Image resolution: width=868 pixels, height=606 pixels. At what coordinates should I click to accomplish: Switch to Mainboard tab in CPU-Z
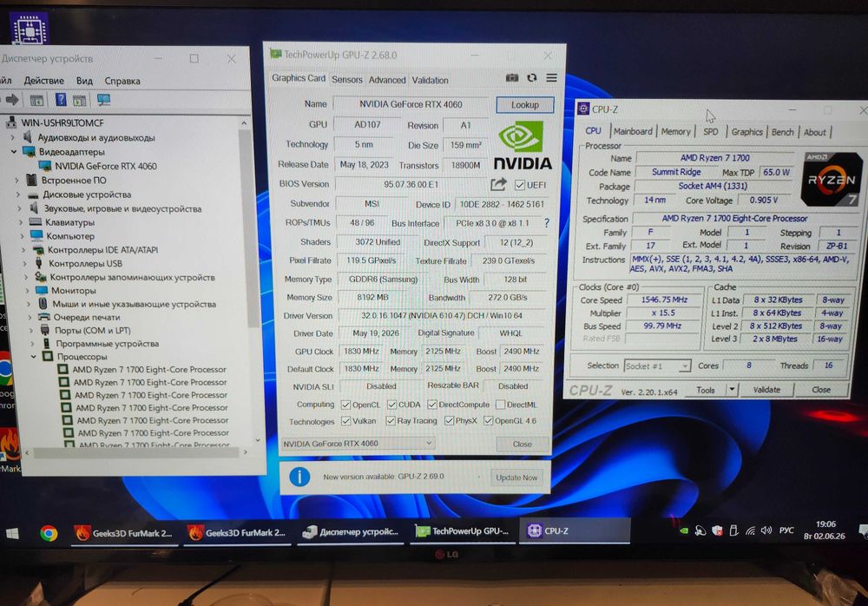coord(633,131)
